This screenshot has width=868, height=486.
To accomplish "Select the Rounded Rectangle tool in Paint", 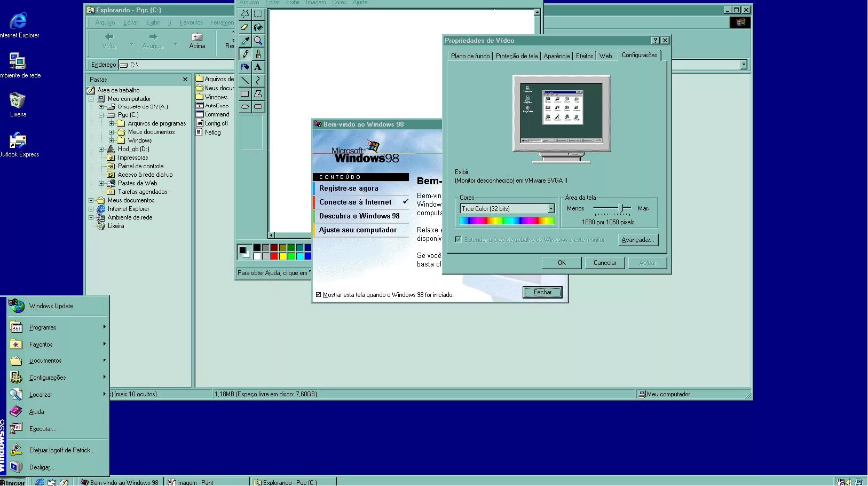I will (258, 107).
